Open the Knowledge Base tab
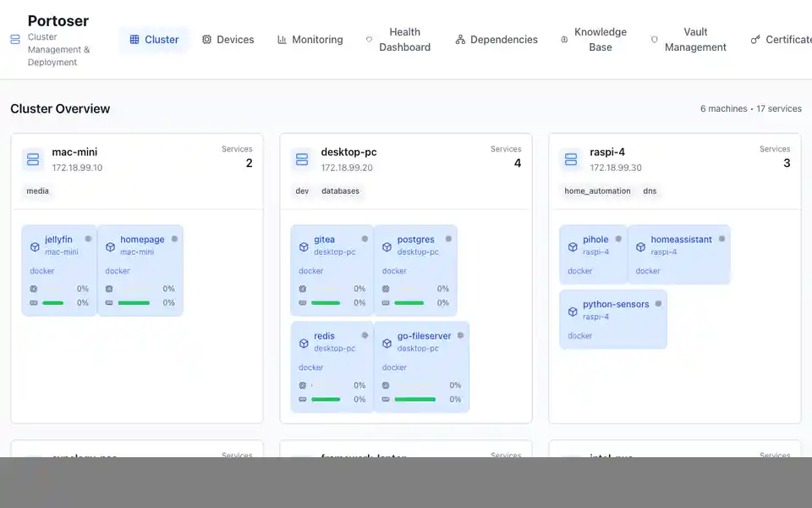This screenshot has height=508, width=812. [x=594, y=40]
